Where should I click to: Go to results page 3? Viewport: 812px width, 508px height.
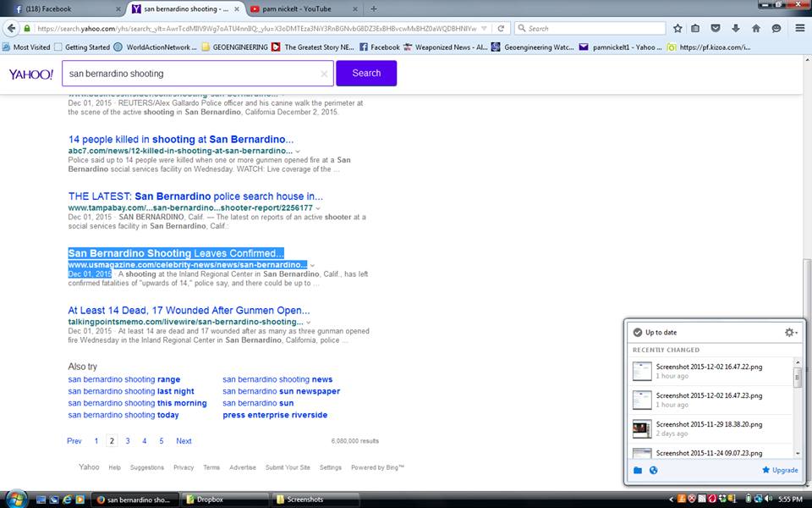click(x=128, y=441)
